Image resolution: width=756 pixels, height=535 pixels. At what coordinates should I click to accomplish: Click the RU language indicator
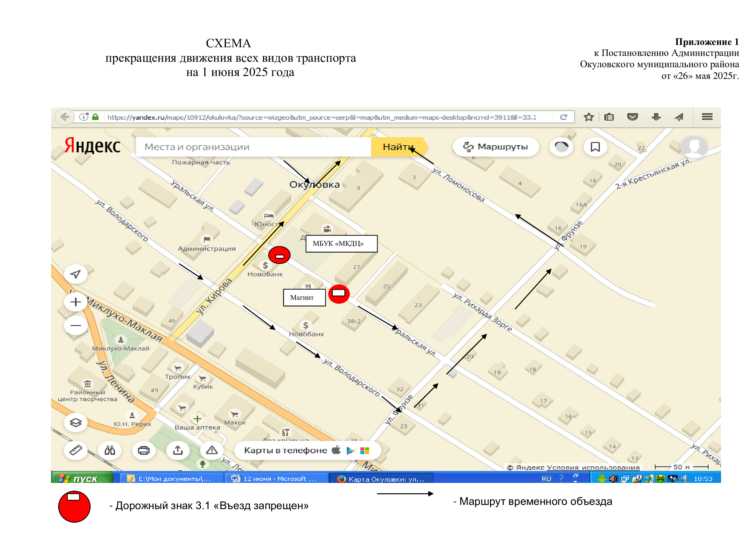(x=547, y=479)
